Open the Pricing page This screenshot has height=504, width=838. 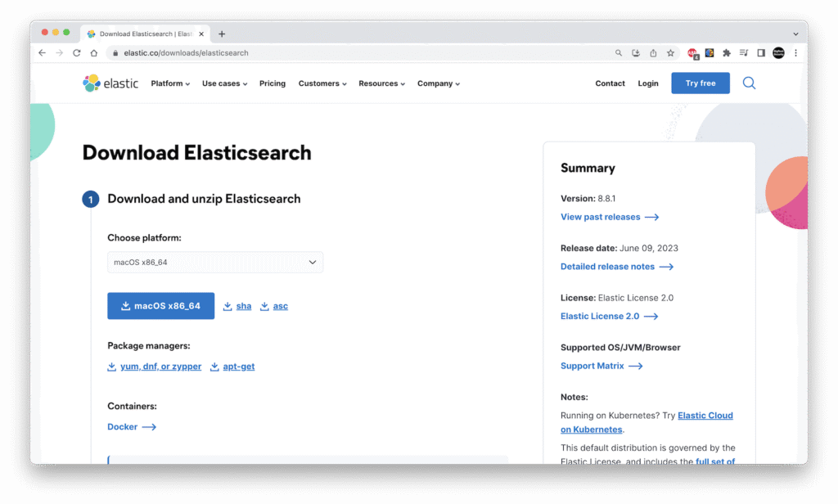tap(272, 83)
